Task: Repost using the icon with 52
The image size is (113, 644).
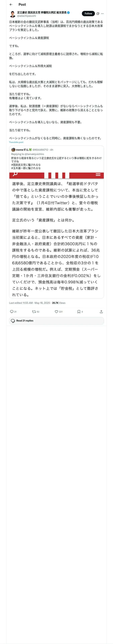Action: [36, 312]
